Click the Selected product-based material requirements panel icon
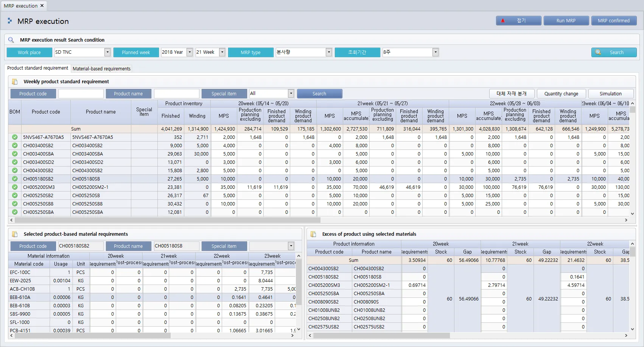Image resolution: width=644 pixels, height=347 pixels. (x=15, y=234)
